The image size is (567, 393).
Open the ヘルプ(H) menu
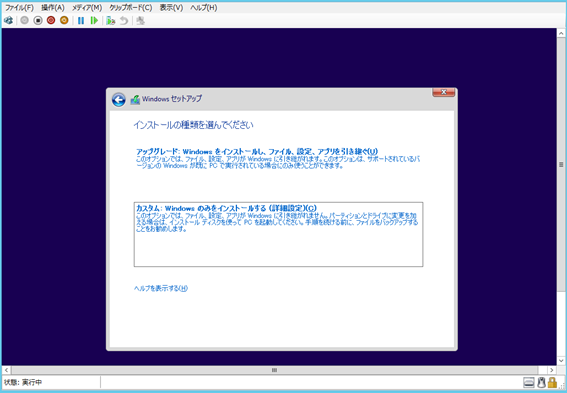[204, 8]
